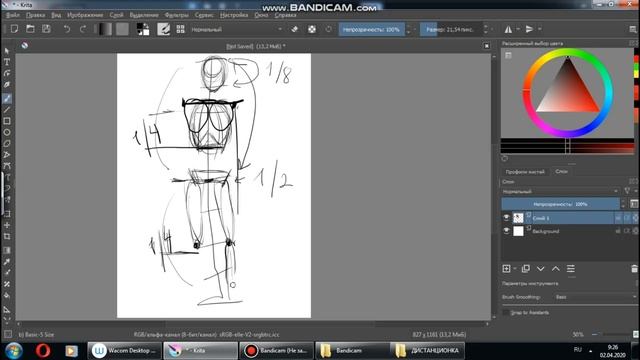Swap foreground and background colors
The image size is (640, 360).
tap(147, 25)
